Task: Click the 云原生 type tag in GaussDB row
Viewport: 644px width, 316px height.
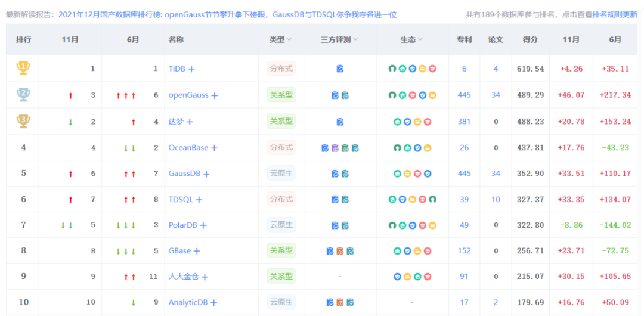Action: (x=281, y=174)
